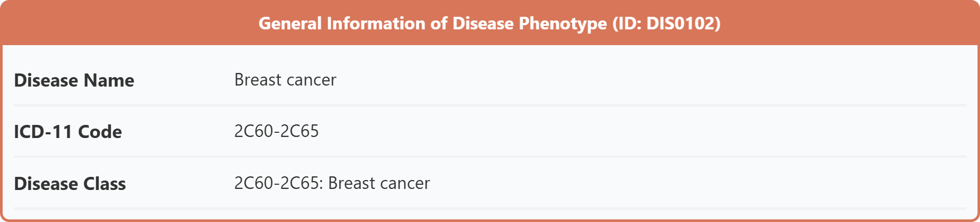Click empty orange header area left of title
Image resolution: width=980 pixels, height=222 pixels.
[x=131, y=24]
